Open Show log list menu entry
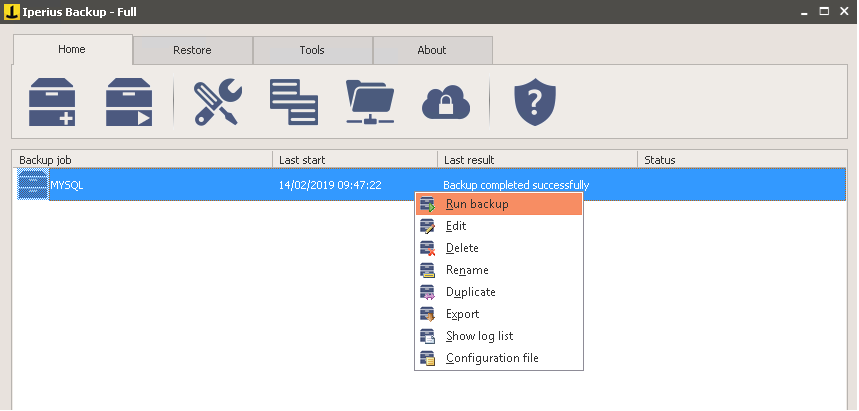Screen dimensions: 859x411 click(x=499, y=335)
